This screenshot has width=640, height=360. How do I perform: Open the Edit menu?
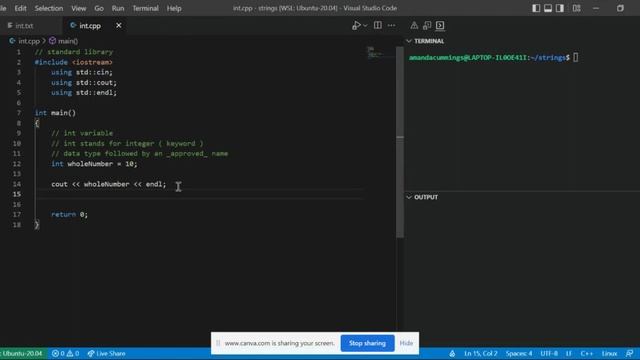(20, 8)
